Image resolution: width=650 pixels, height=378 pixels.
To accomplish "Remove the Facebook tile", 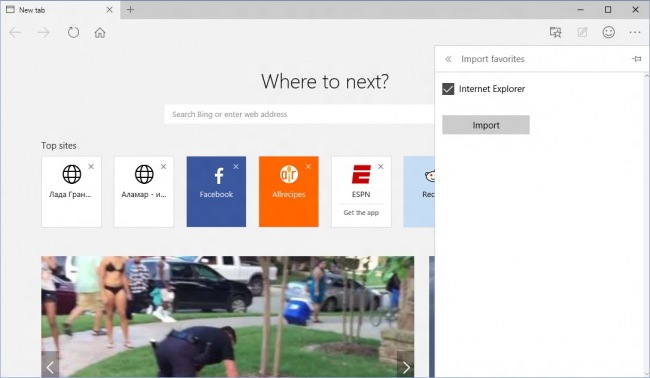I will (x=236, y=166).
